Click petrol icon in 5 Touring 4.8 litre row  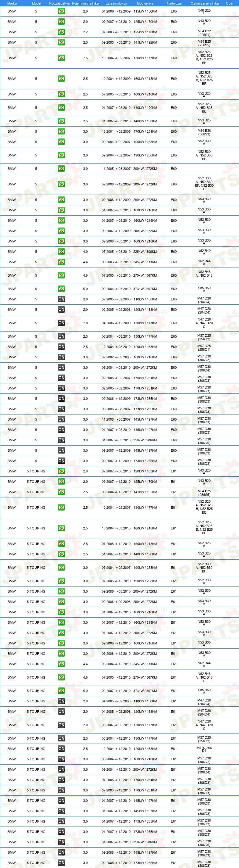[61, 677]
